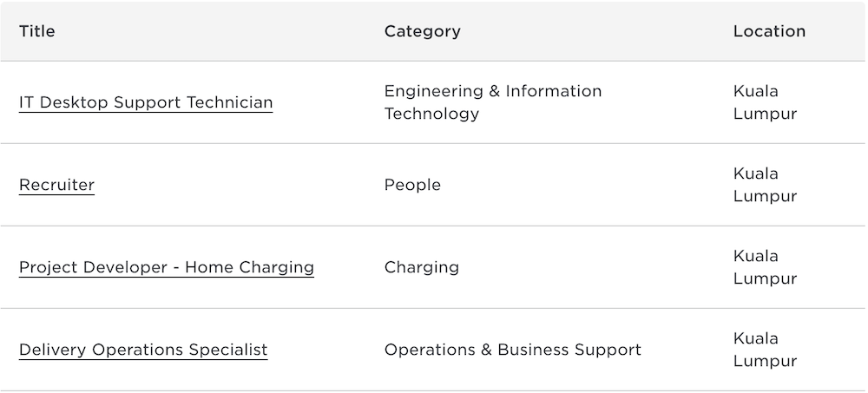Click Kuala Lumpur location in Project Developer row
The image size is (868, 393).
(x=765, y=267)
